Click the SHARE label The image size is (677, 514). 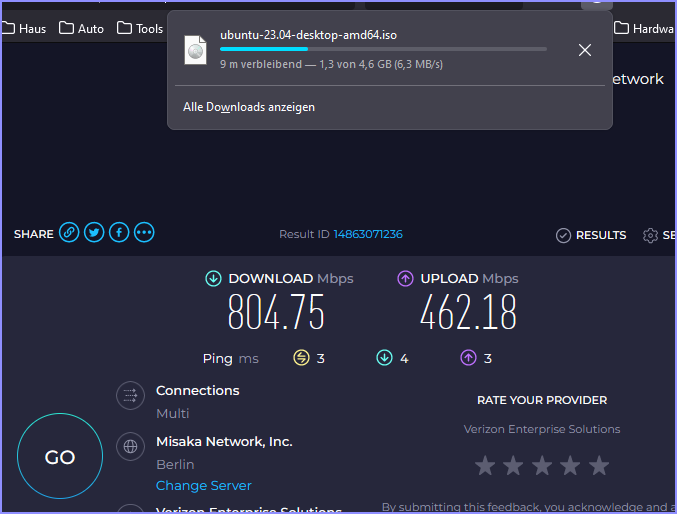(x=34, y=234)
